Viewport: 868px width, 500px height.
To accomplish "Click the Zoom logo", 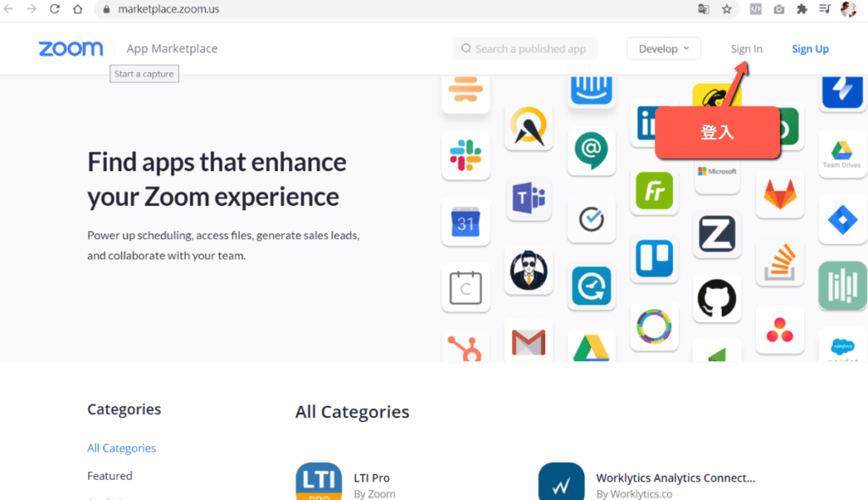I will click(71, 48).
